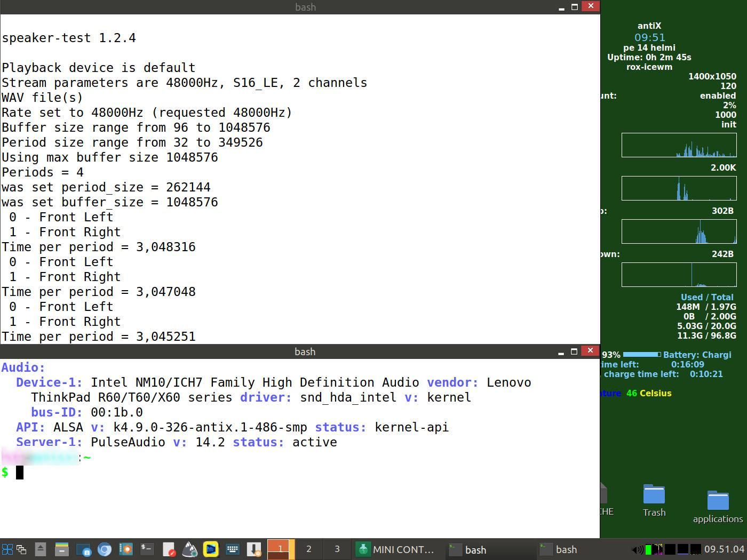The image size is (747, 560).
Task: Click 'Periods = 4' line
Action: pos(43,172)
